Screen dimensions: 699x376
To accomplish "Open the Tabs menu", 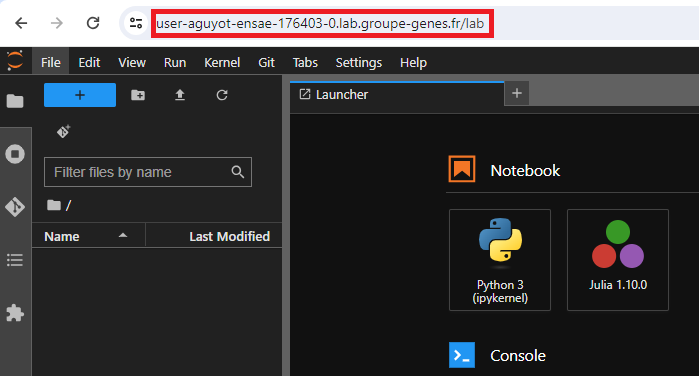I will click(305, 62).
